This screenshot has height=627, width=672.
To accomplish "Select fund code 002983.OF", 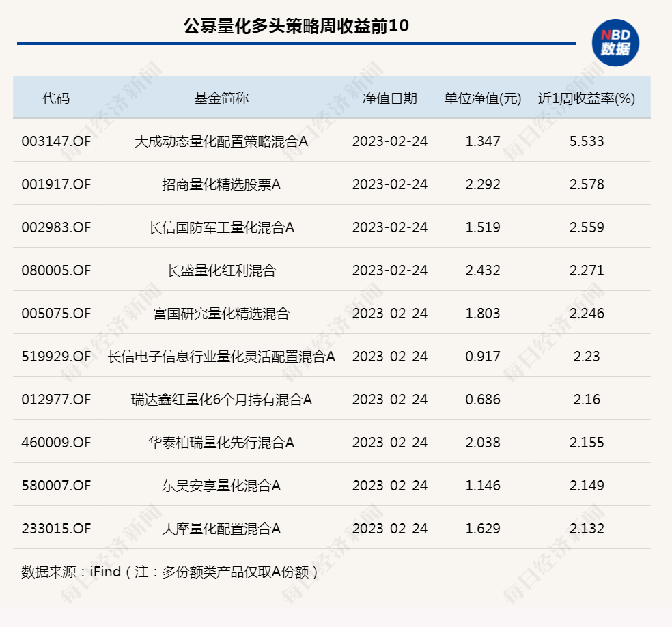I will coord(56,227).
